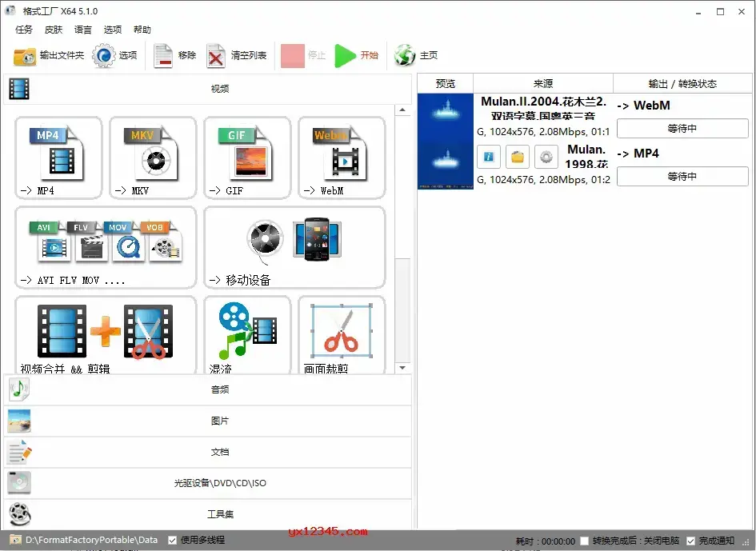Image resolution: width=756 pixels, height=551 pixels.
Task: Open the 帮助 help menu
Action: tap(142, 30)
